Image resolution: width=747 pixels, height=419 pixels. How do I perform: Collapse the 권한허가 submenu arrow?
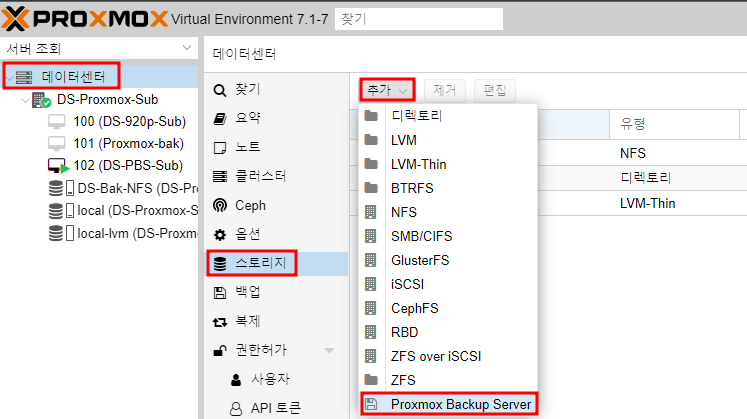tap(329, 350)
